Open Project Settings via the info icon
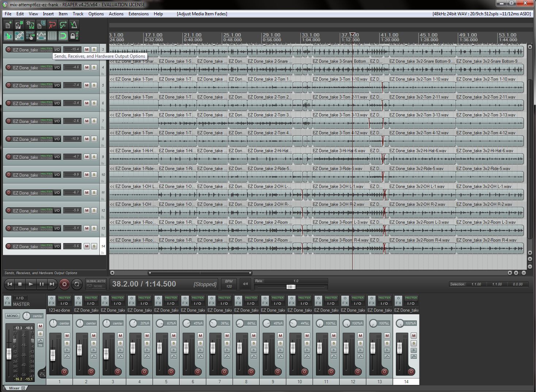 click(41, 25)
